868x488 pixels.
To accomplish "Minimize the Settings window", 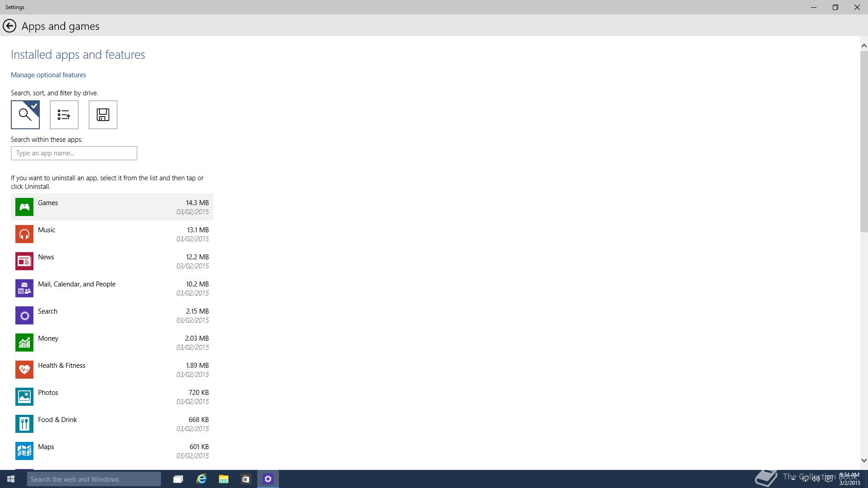I will [814, 7].
